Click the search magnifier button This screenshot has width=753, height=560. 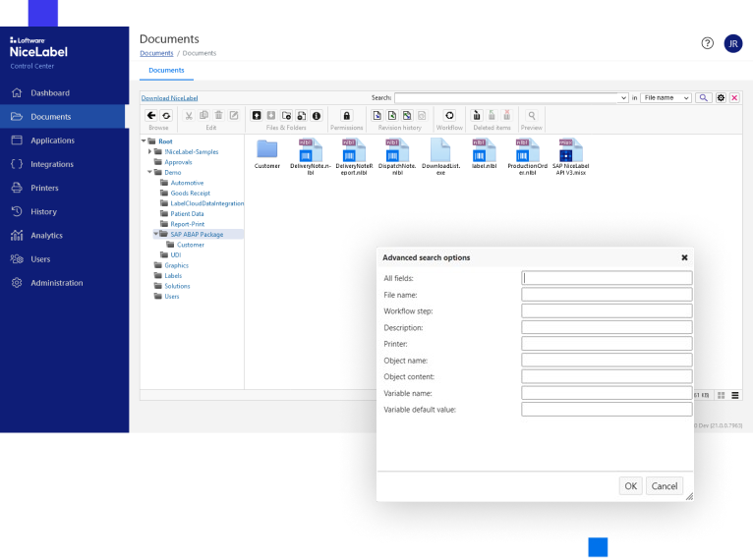(x=704, y=98)
